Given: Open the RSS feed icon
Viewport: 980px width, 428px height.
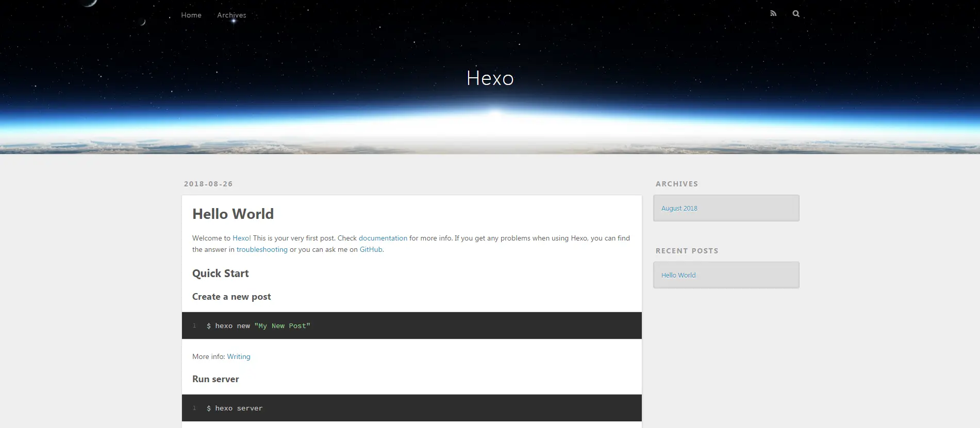Looking at the screenshot, I should [x=773, y=13].
